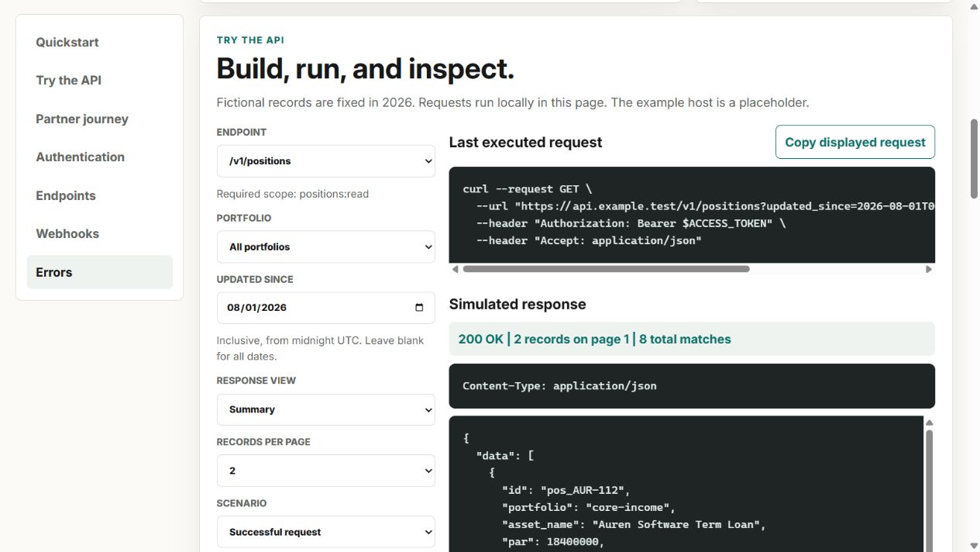Image resolution: width=980 pixels, height=552 pixels.
Task: Open the Endpoint dropdown showing /v1/positions
Action: (x=325, y=161)
